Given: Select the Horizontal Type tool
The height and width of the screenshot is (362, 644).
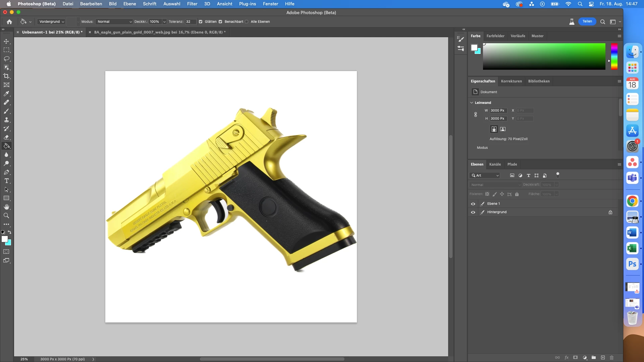Looking at the screenshot, I should (6, 181).
